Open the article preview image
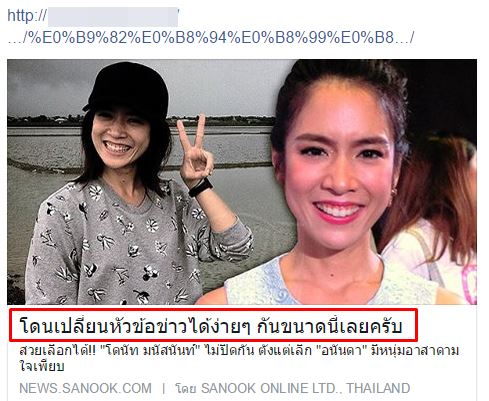This screenshot has width=489, height=401. coord(242,182)
